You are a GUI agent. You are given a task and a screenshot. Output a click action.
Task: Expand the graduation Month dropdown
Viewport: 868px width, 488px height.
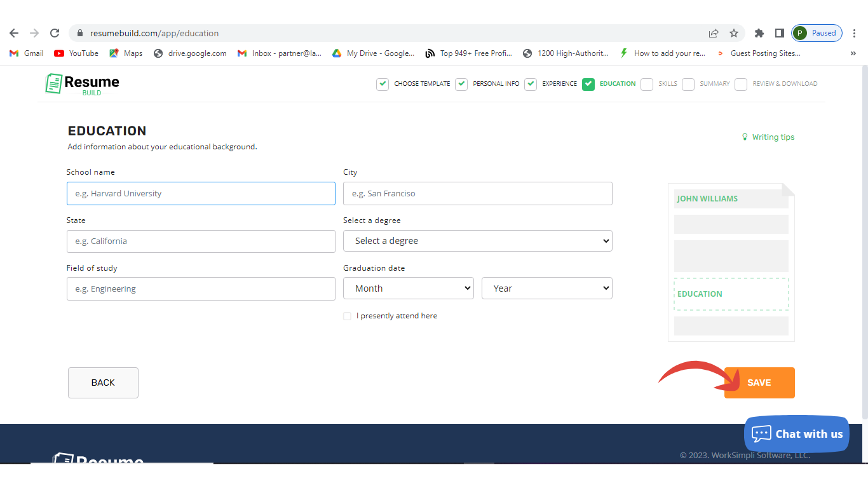tap(408, 288)
